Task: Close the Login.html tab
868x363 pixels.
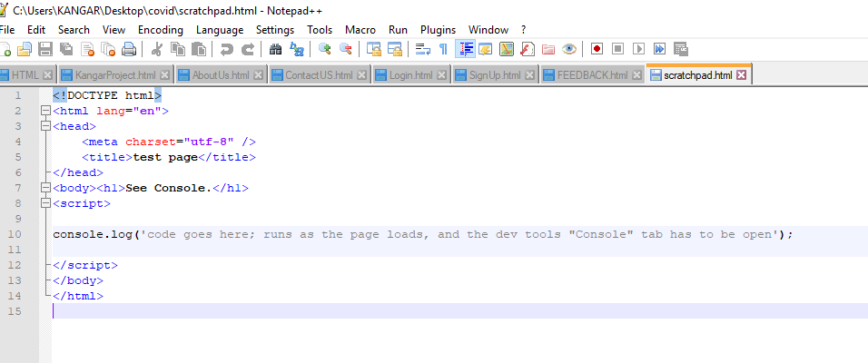Action: (x=442, y=75)
